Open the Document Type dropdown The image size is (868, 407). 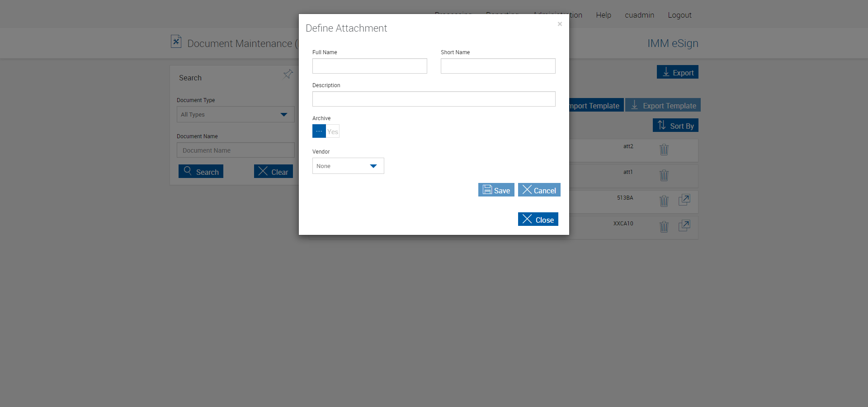[236, 114]
